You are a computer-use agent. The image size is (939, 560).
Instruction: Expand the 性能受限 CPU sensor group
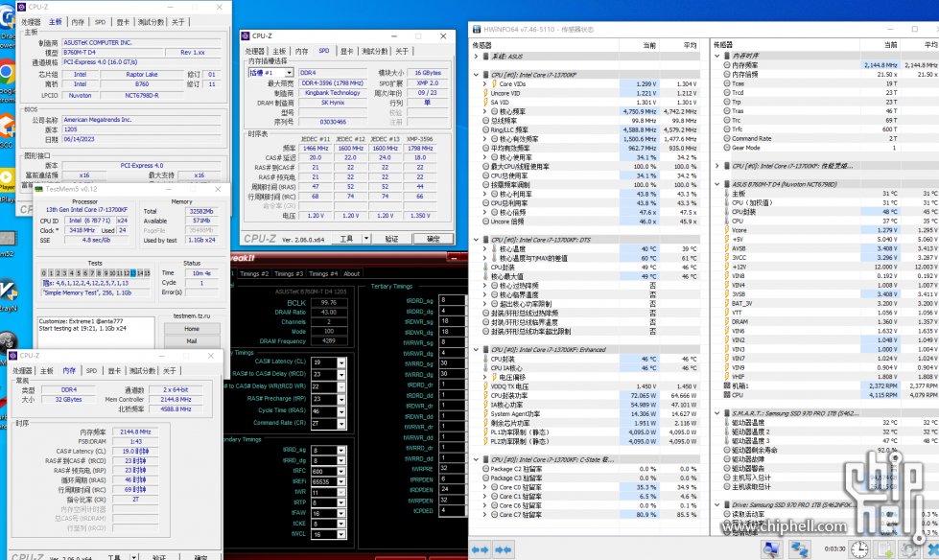tap(717, 166)
